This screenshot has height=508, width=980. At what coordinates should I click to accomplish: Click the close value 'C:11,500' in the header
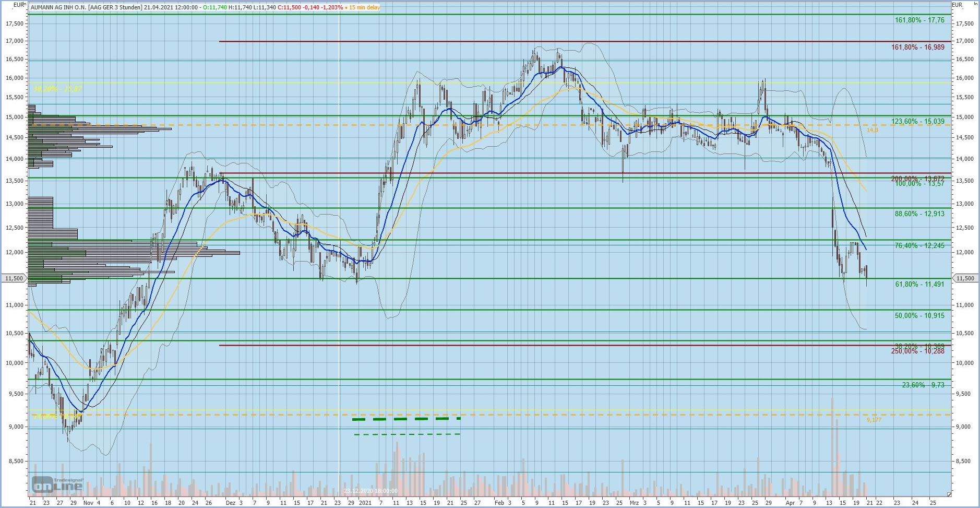[x=288, y=7]
